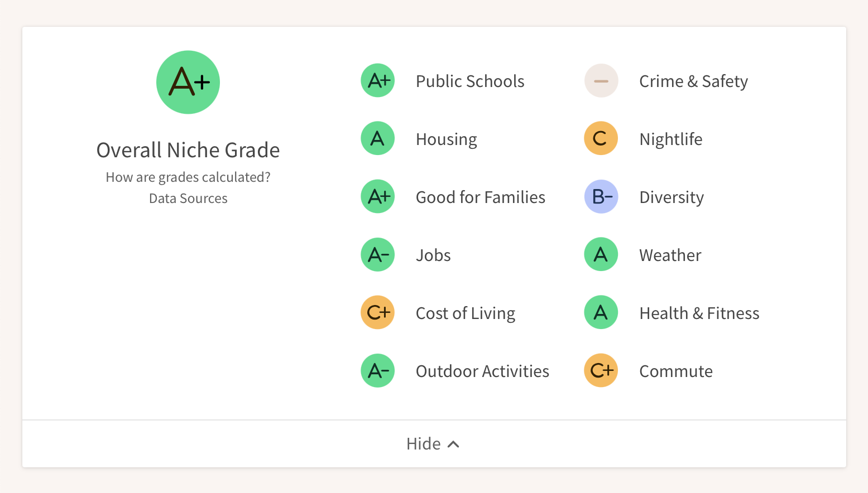Viewport: 868px width, 493px height.
Task: Open How are grades calculated link
Action: coord(188,177)
